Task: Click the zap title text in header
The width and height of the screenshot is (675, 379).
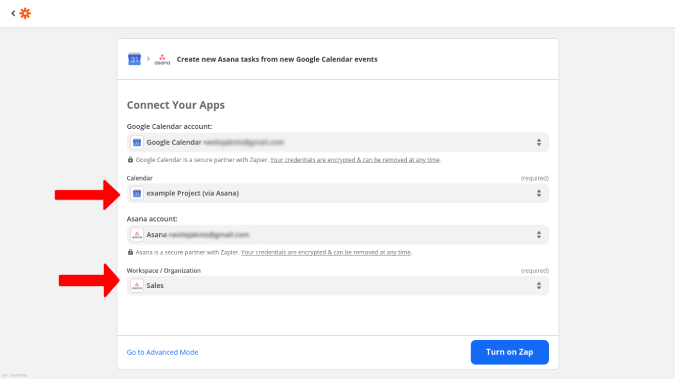Action: click(x=277, y=59)
